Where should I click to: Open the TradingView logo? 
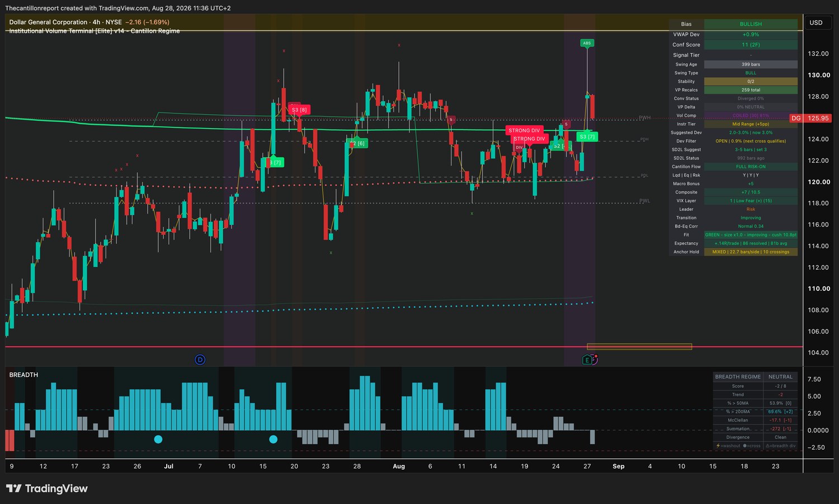(47, 488)
